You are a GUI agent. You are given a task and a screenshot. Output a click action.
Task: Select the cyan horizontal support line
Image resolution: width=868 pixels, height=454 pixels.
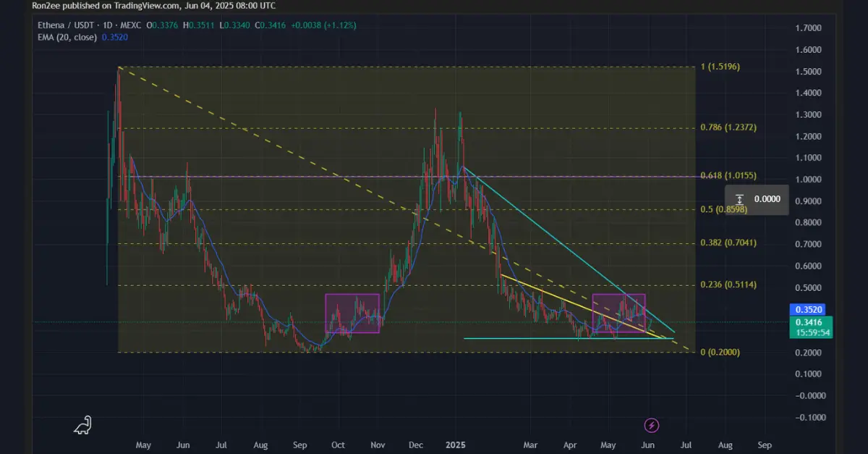568,338
